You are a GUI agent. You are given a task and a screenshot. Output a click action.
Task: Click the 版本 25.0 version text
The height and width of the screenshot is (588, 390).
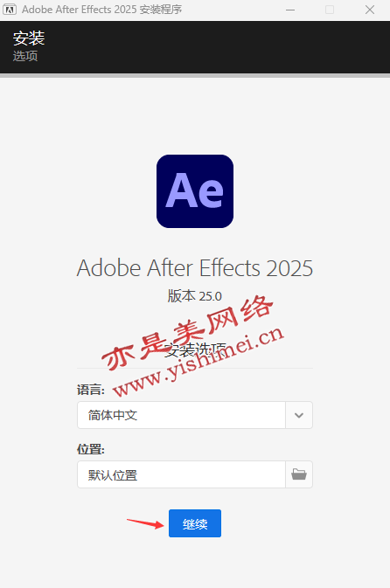tap(195, 296)
